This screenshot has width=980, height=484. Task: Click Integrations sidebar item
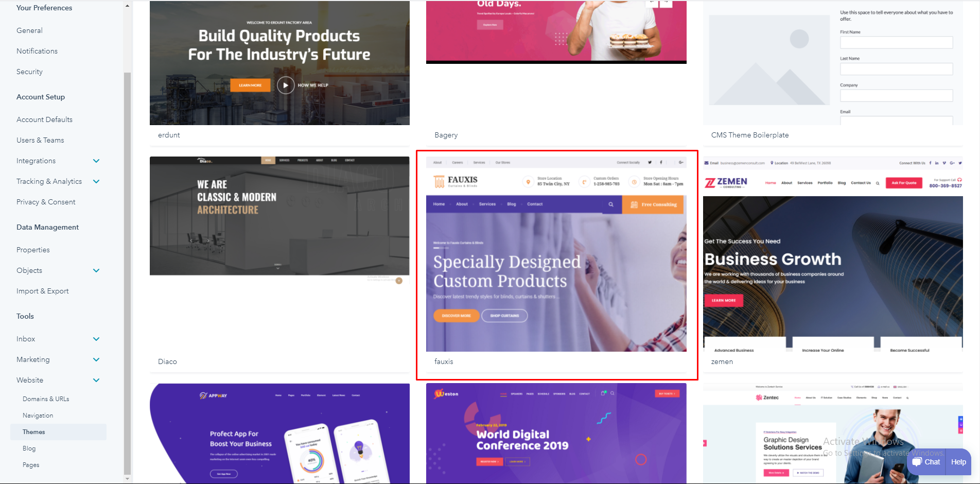[36, 161]
